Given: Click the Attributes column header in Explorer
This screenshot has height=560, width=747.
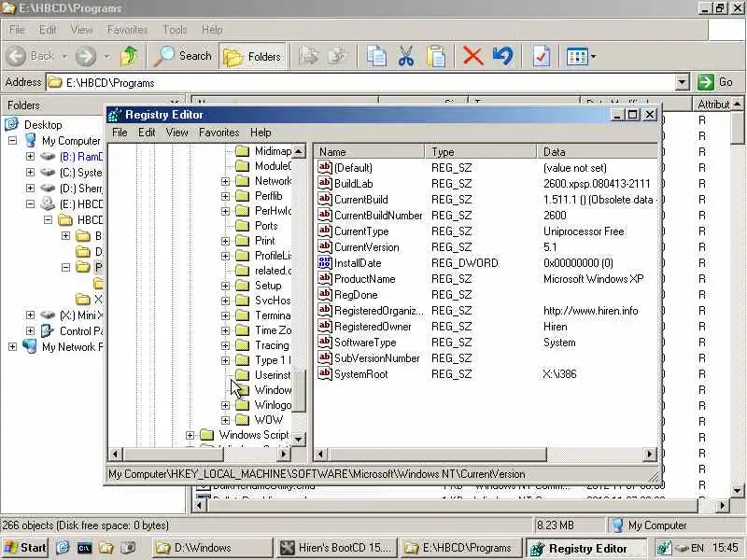Looking at the screenshot, I should (x=712, y=105).
